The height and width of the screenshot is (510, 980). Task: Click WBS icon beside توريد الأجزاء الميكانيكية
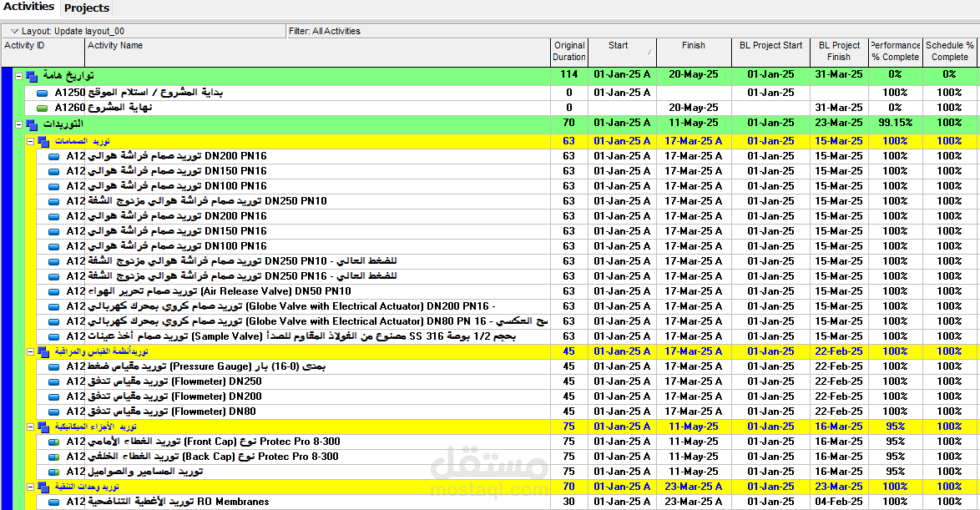(x=43, y=427)
